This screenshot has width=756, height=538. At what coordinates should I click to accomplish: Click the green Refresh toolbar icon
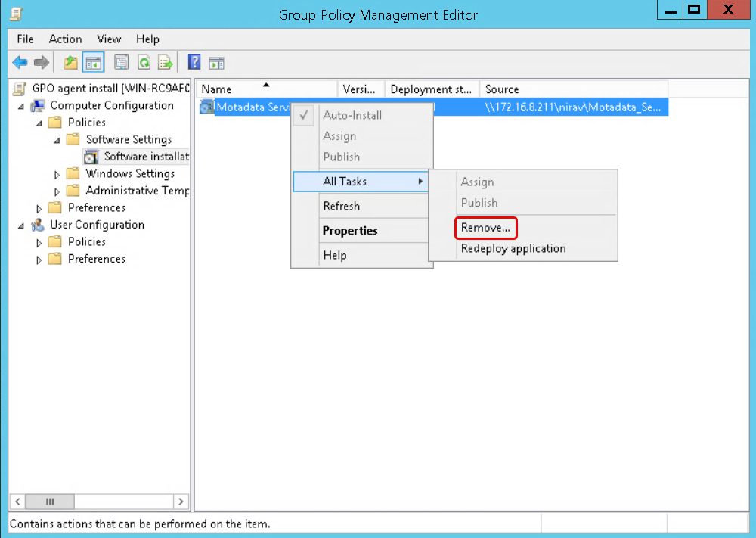coord(144,62)
